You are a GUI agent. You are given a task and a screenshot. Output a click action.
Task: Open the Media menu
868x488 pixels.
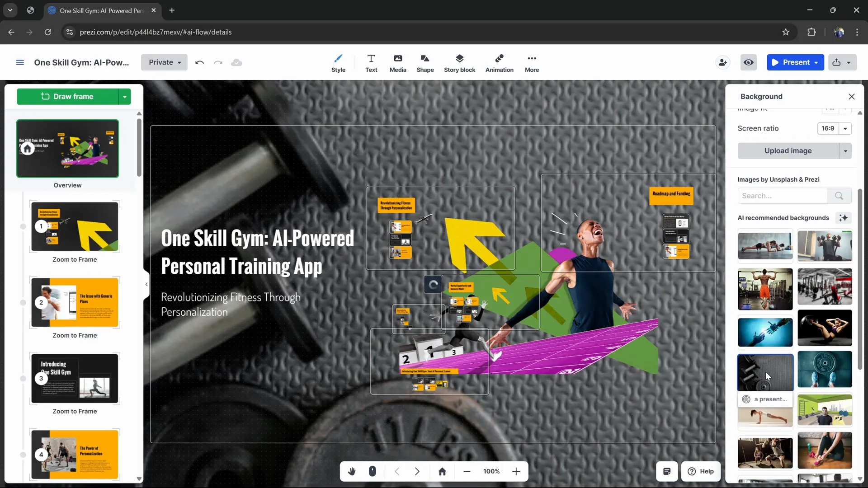tap(398, 63)
